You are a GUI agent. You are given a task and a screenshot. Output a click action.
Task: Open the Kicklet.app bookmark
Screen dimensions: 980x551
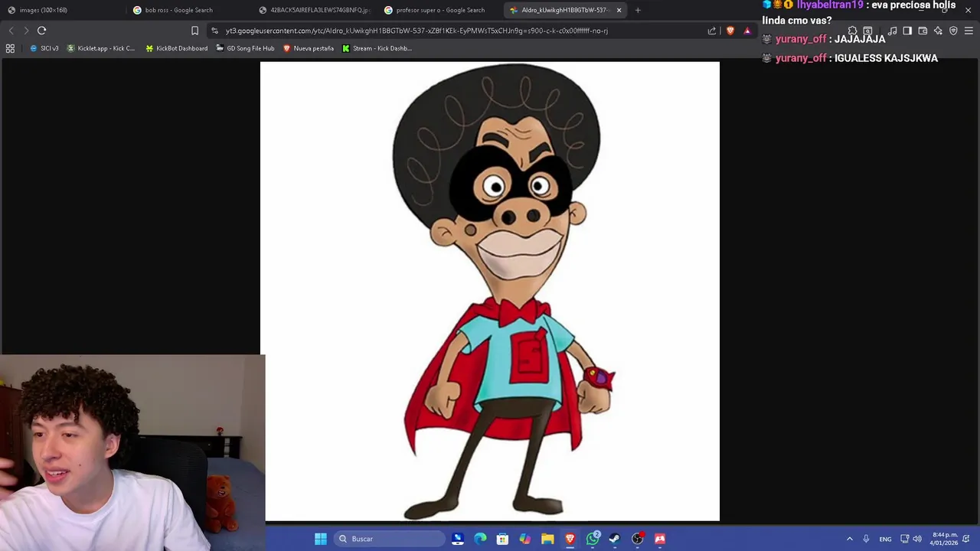coord(100,48)
